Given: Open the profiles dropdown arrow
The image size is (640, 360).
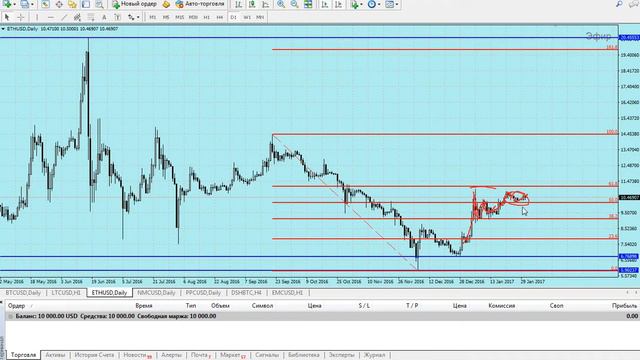Looking at the screenshot, I should [32, 4].
